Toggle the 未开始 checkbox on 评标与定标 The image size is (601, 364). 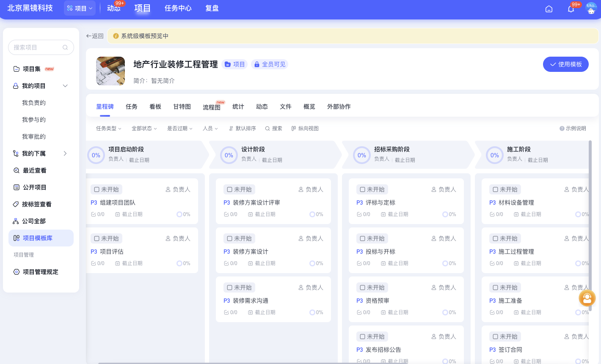point(363,190)
